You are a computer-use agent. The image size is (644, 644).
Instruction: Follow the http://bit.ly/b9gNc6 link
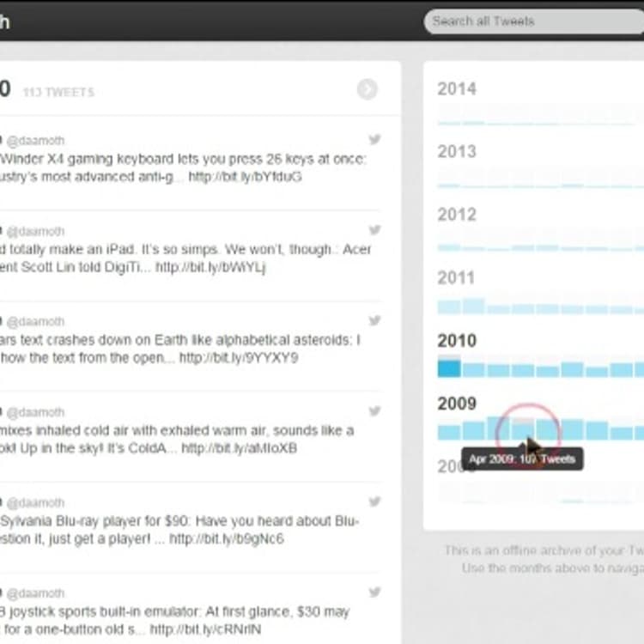coord(227,539)
